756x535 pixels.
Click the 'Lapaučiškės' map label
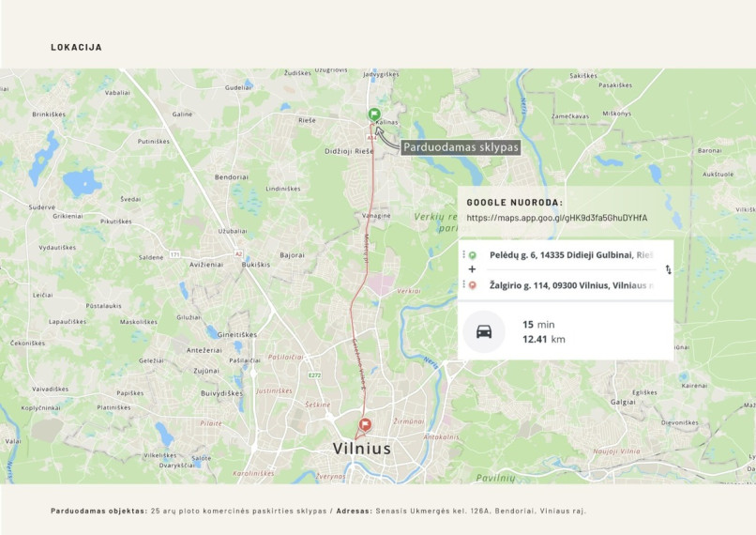coord(68,321)
